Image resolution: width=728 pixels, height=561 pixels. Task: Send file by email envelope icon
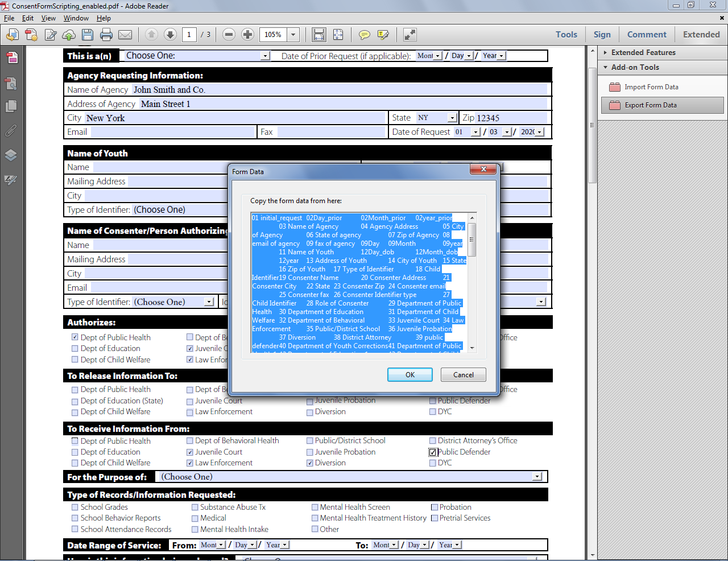coord(125,35)
